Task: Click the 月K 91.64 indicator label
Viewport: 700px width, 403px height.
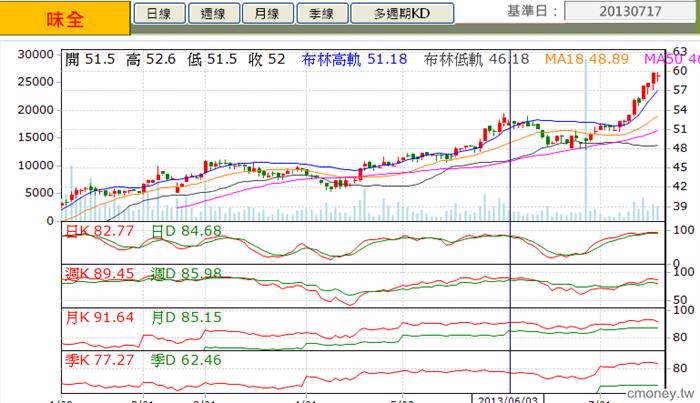Action: click(100, 317)
